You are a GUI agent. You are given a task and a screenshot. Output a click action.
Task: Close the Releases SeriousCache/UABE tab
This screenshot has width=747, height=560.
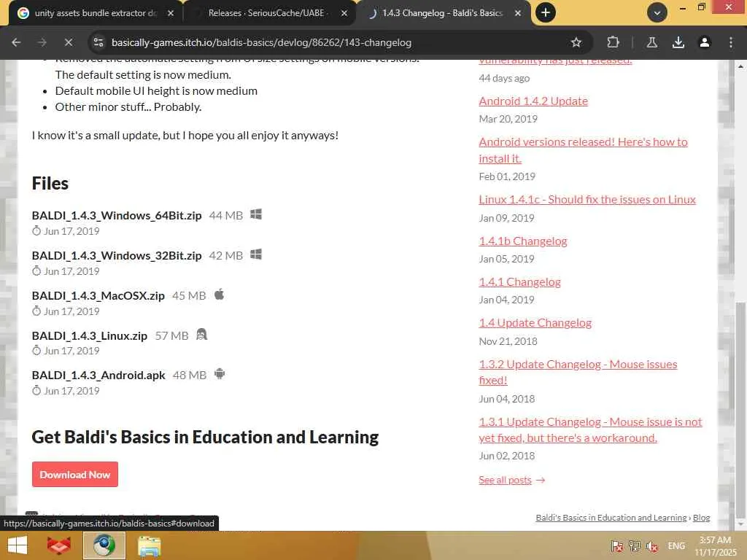point(344,13)
